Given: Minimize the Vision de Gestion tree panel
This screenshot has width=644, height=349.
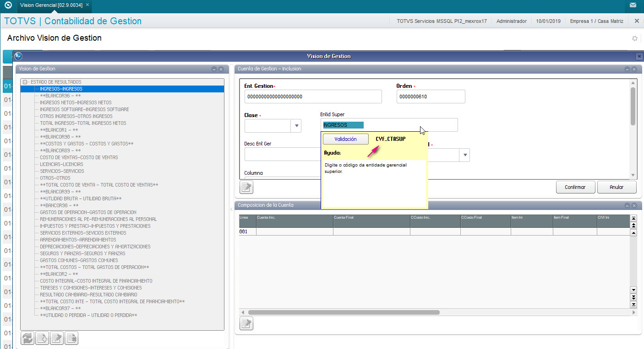Looking at the screenshot, I should point(214,69).
